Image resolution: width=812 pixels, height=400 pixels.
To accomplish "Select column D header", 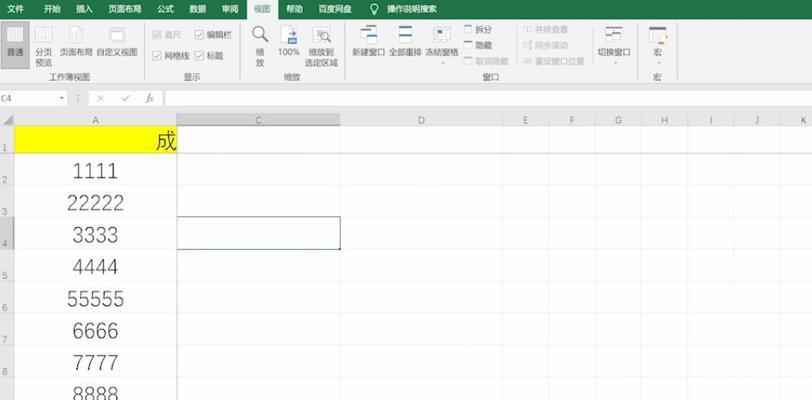I will coord(420,120).
